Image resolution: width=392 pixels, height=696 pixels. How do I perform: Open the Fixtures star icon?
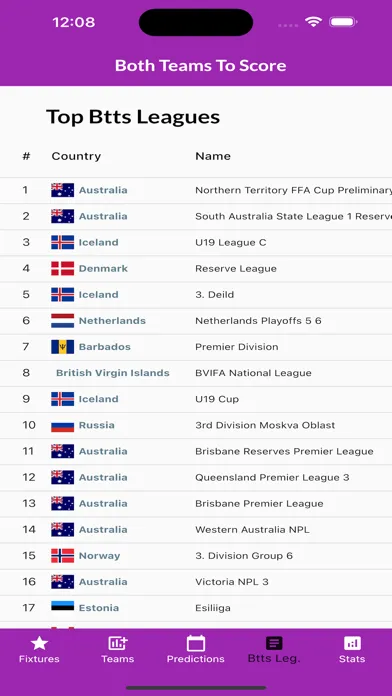[39, 643]
